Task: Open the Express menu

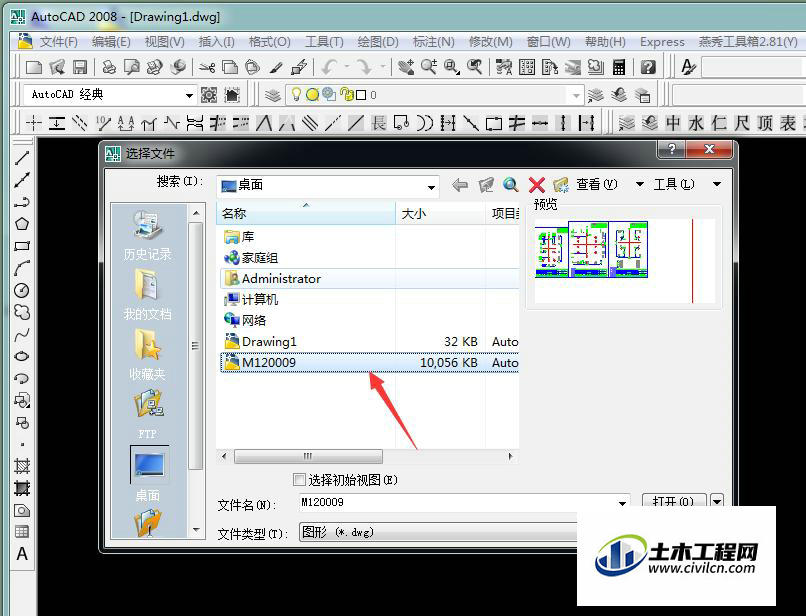Action: (x=662, y=42)
